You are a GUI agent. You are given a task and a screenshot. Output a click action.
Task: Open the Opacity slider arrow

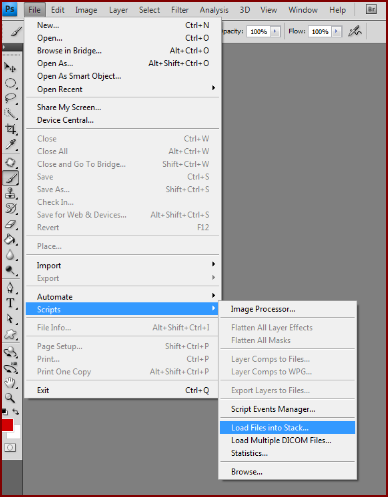(275, 31)
